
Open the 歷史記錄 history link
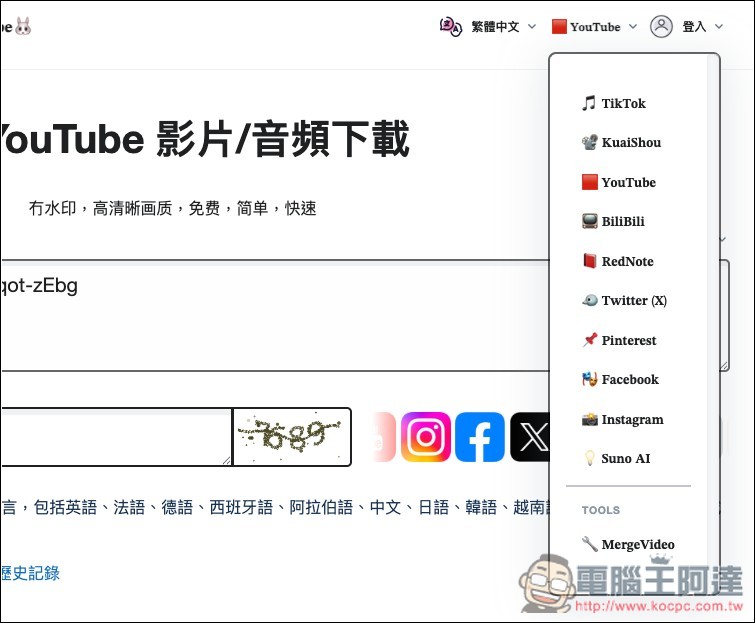(x=30, y=573)
